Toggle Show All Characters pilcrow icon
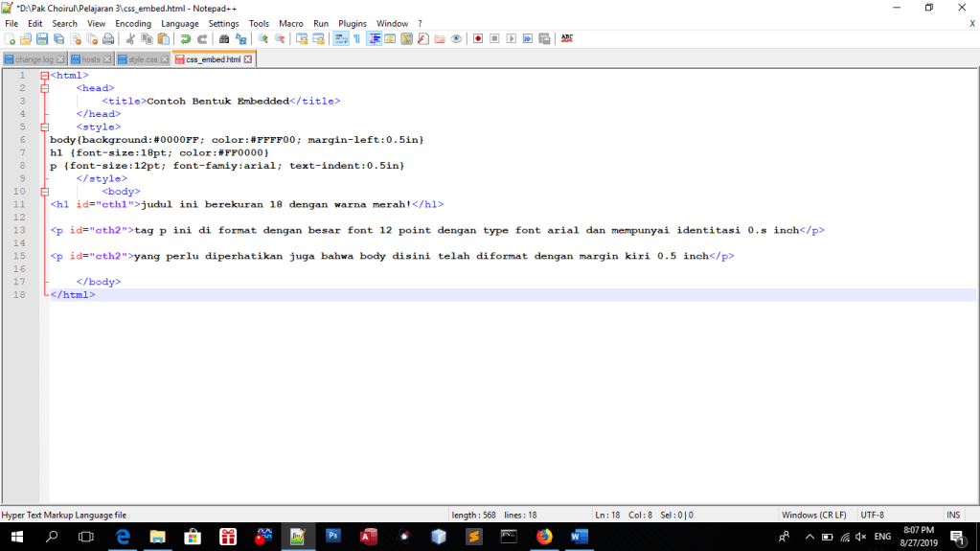This screenshot has height=551, width=980. [x=356, y=39]
